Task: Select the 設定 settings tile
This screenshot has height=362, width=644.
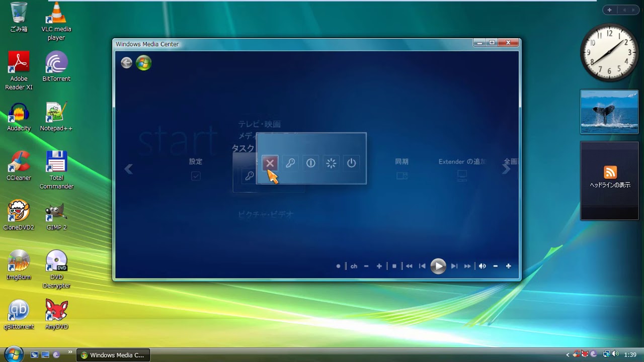Action: click(x=196, y=169)
